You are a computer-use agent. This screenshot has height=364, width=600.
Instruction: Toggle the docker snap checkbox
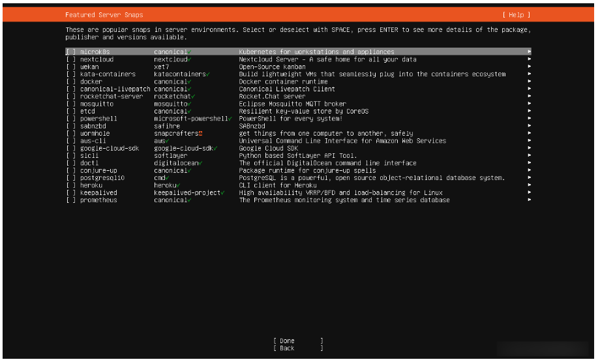pyautogui.click(x=70, y=82)
